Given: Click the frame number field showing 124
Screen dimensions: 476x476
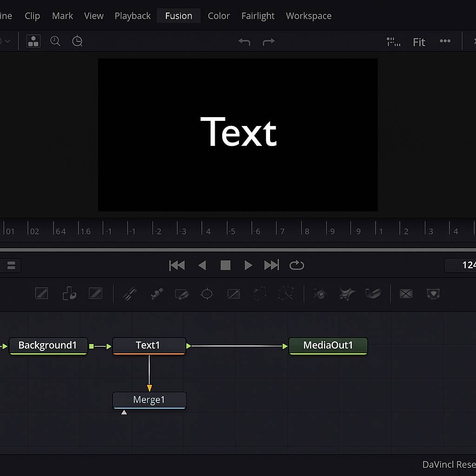Looking at the screenshot, I should 463,265.
